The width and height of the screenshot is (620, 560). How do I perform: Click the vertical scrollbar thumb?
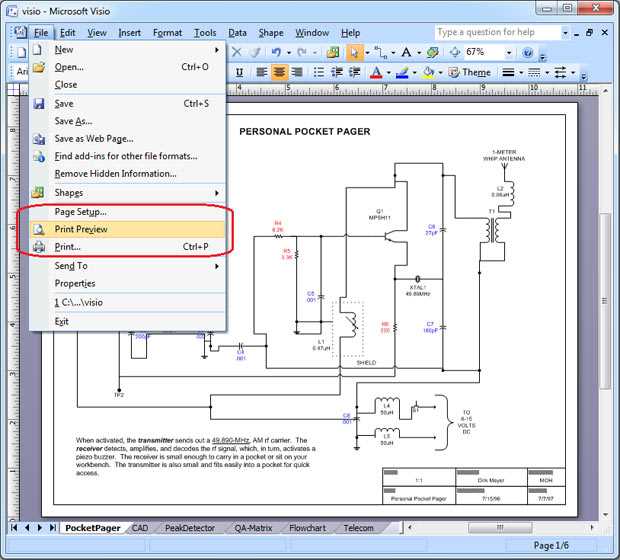point(605,301)
